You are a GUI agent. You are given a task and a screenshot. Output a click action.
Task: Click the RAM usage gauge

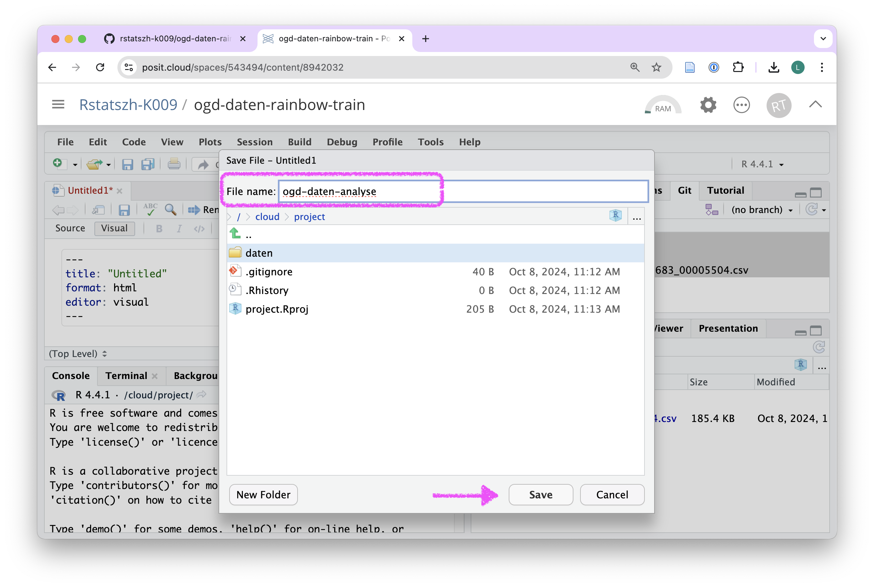(x=663, y=105)
